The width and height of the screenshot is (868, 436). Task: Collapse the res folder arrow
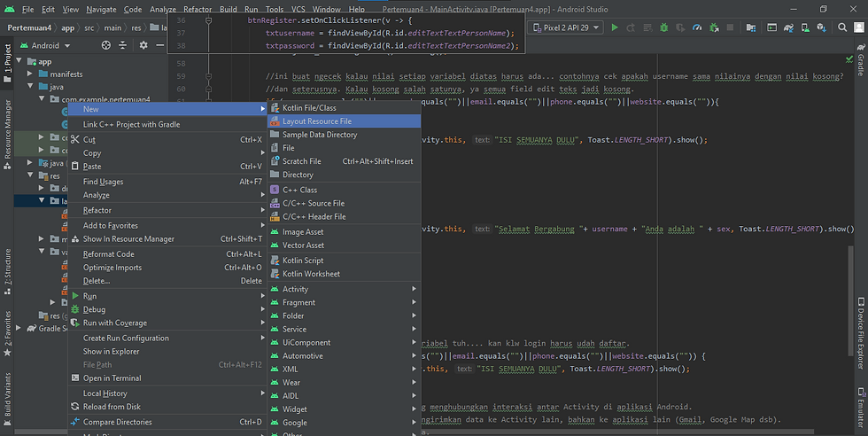(30, 175)
